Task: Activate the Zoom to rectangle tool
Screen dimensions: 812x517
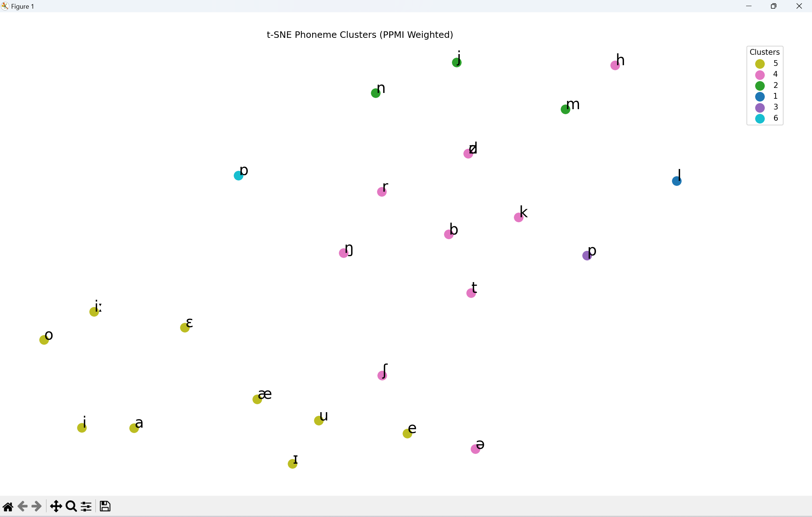Action: pos(71,507)
